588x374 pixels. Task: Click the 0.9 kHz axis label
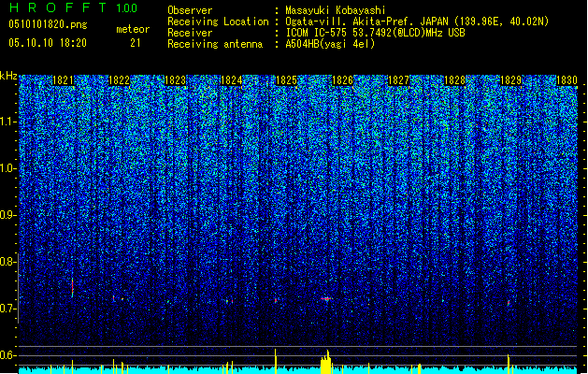click(x=7, y=215)
